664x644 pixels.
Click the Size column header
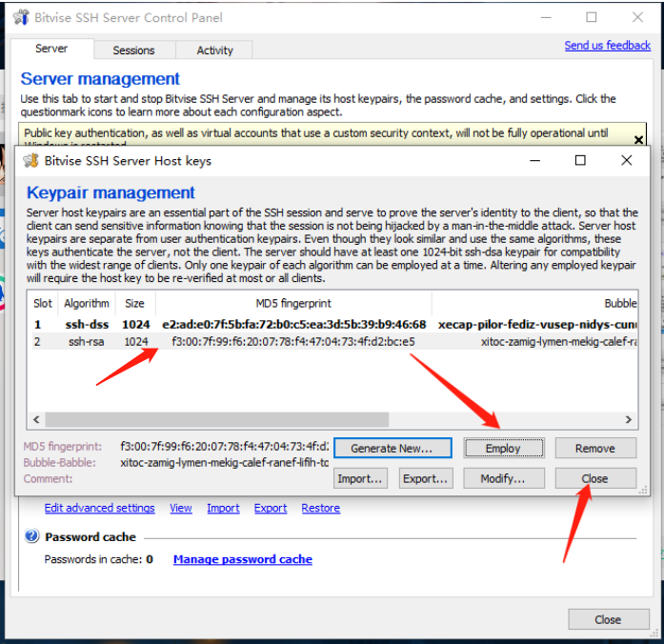[134, 303]
